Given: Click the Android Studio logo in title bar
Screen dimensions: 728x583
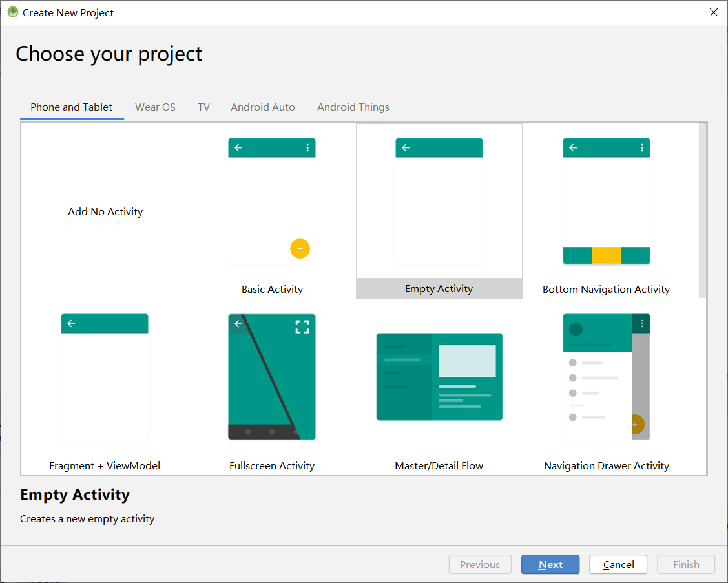Looking at the screenshot, I should coord(12,12).
